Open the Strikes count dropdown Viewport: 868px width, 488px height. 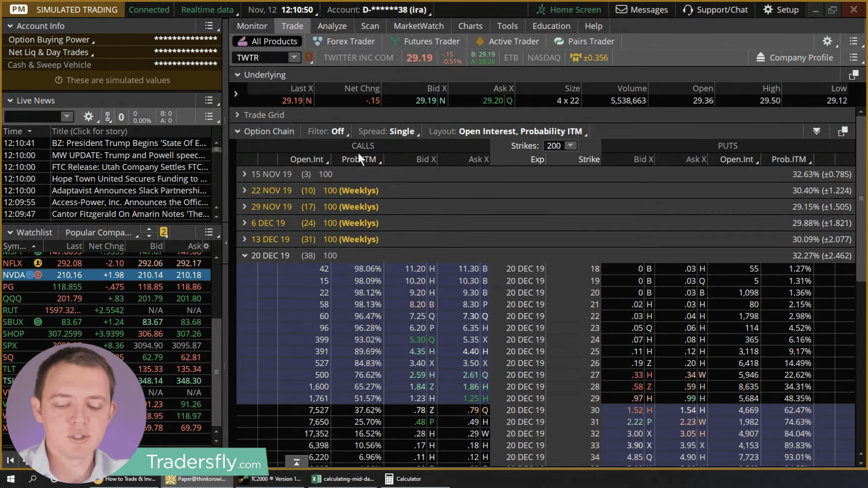(x=571, y=145)
